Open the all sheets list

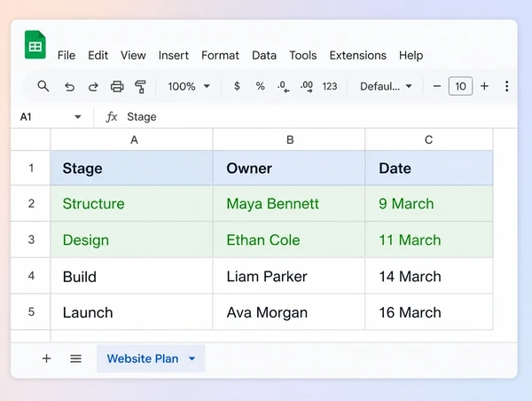75,358
